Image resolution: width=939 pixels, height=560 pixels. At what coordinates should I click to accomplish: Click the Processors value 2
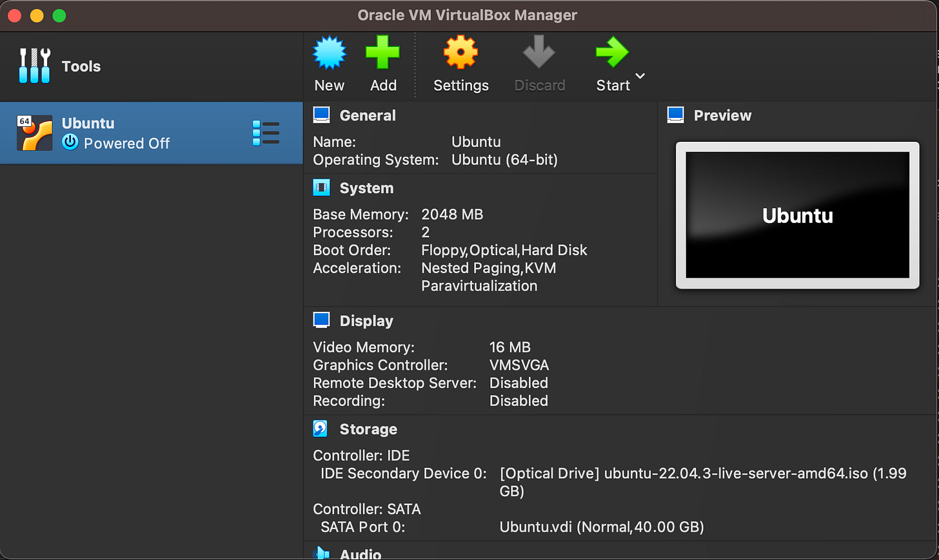pos(426,232)
